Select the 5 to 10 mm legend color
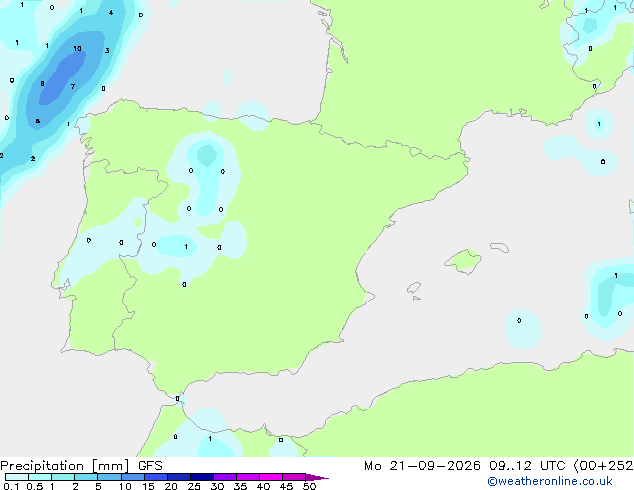Screen dimensions: 634x490 [x=109, y=477]
